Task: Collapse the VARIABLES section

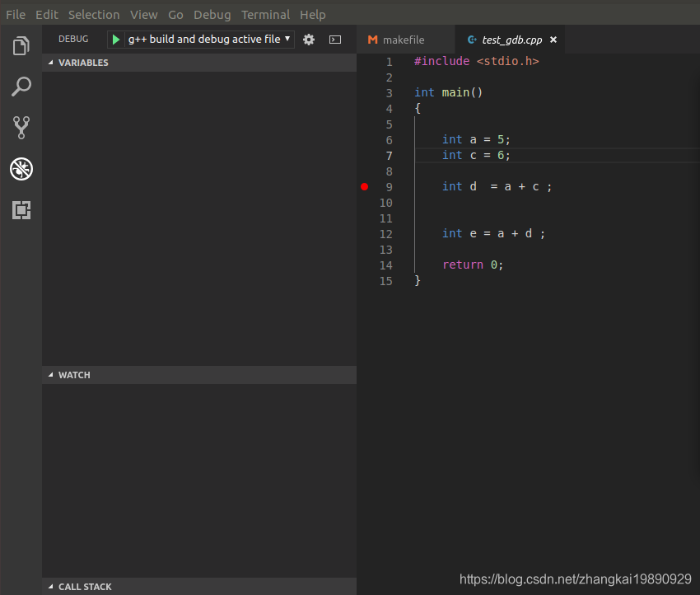Action: (x=199, y=63)
